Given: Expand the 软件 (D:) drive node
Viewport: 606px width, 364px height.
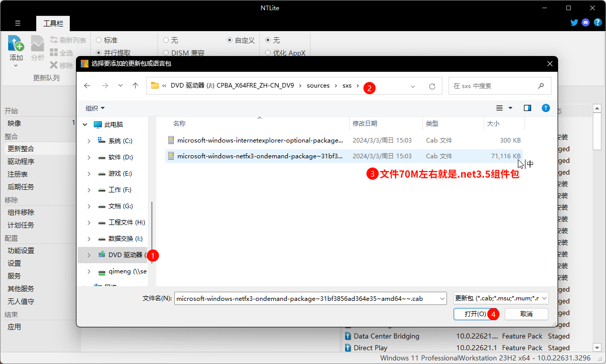Looking at the screenshot, I should (89, 157).
